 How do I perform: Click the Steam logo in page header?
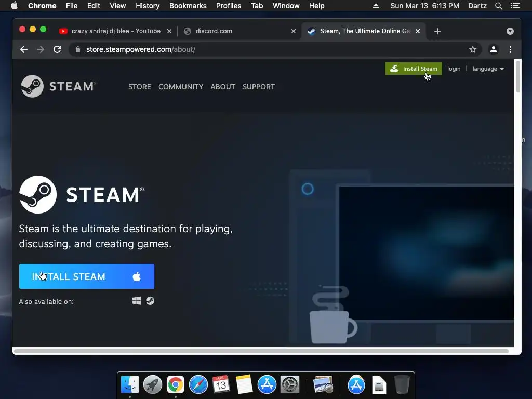click(x=58, y=86)
